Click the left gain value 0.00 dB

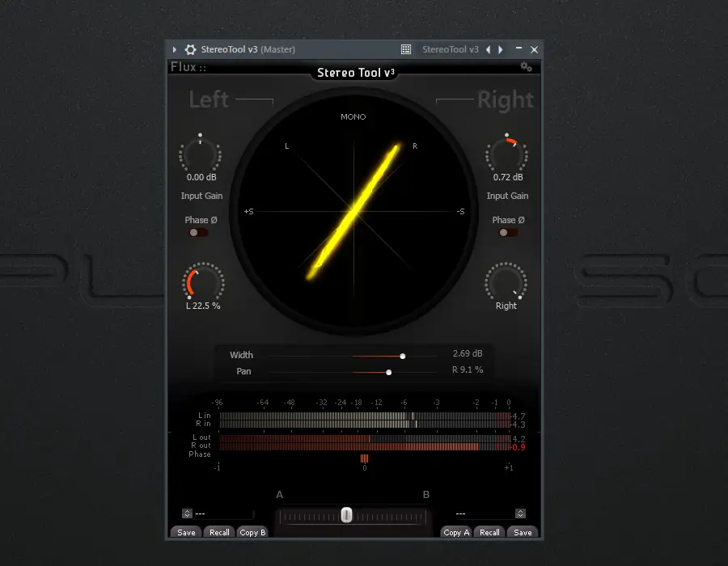click(x=201, y=177)
